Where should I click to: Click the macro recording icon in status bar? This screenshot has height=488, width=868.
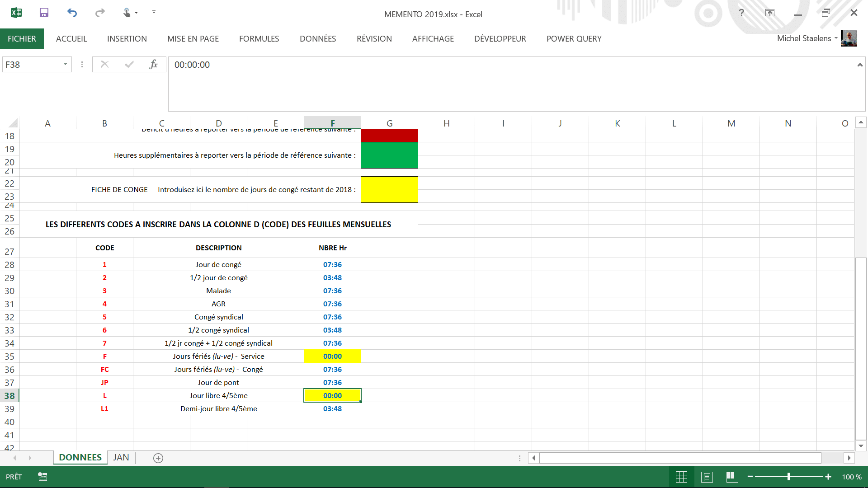[42, 477]
